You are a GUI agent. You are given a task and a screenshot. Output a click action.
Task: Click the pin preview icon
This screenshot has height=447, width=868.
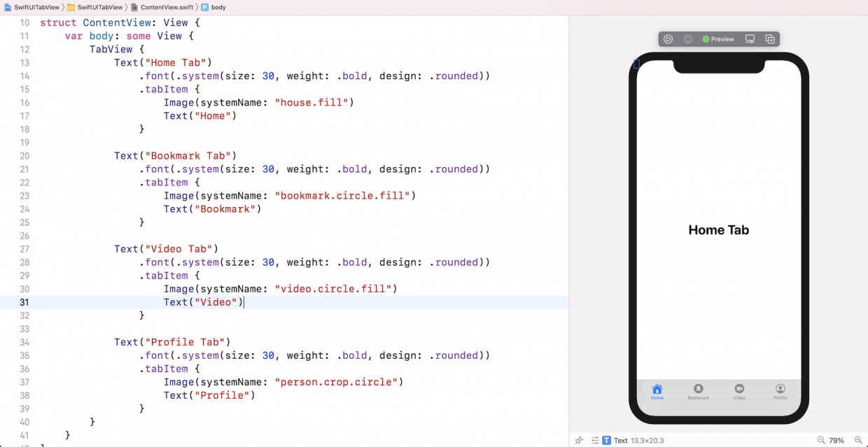click(x=579, y=440)
